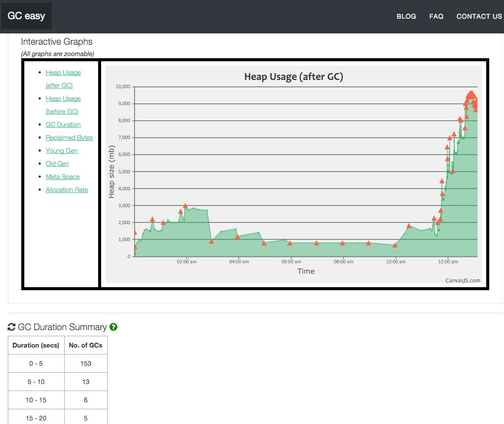This screenshot has width=504, height=424.
Task: Open the Meta Space graph link
Action: (63, 177)
